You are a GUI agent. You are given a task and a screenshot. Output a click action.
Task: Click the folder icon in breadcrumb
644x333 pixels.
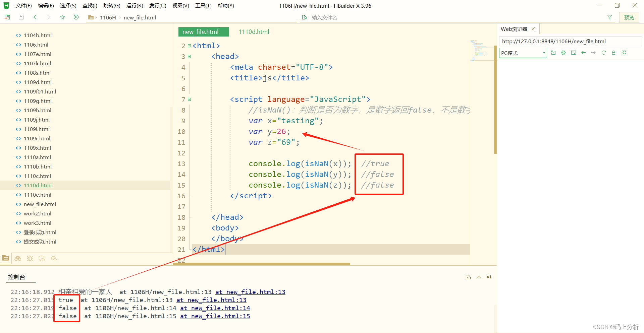[91, 17]
